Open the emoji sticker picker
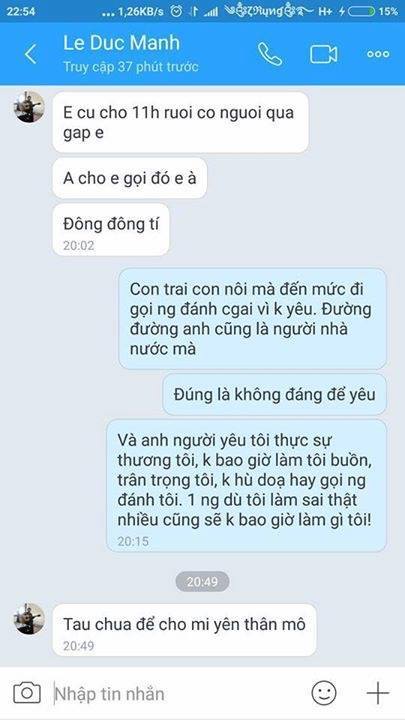The width and height of the screenshot is (405, 720). coord(324,692)
